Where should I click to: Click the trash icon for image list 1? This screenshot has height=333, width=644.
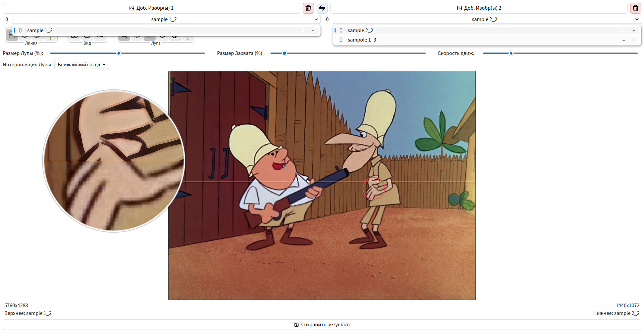point(308,8)
